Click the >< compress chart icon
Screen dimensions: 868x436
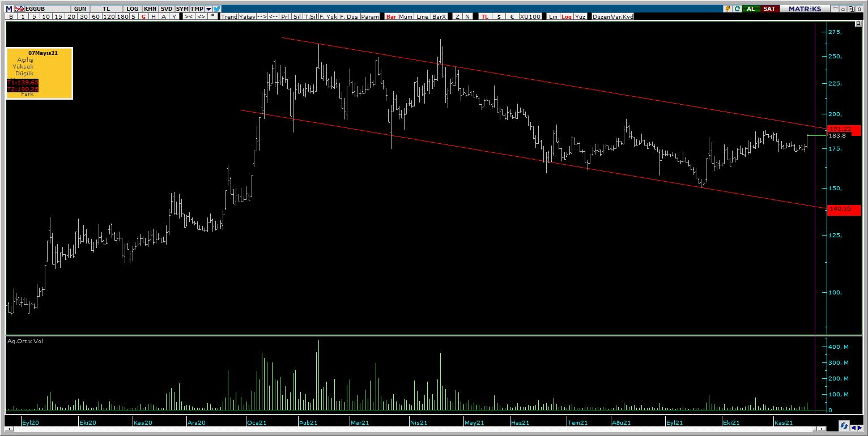189,17
